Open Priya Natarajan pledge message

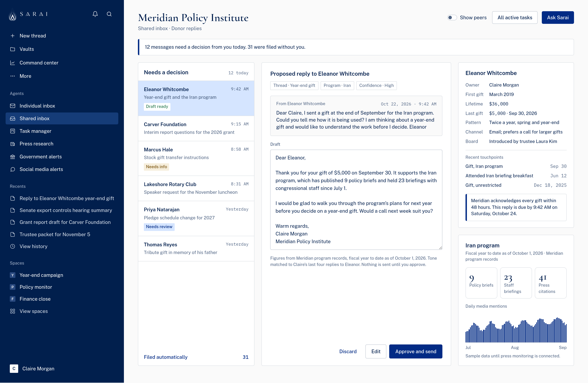click(x=196, y=218)
